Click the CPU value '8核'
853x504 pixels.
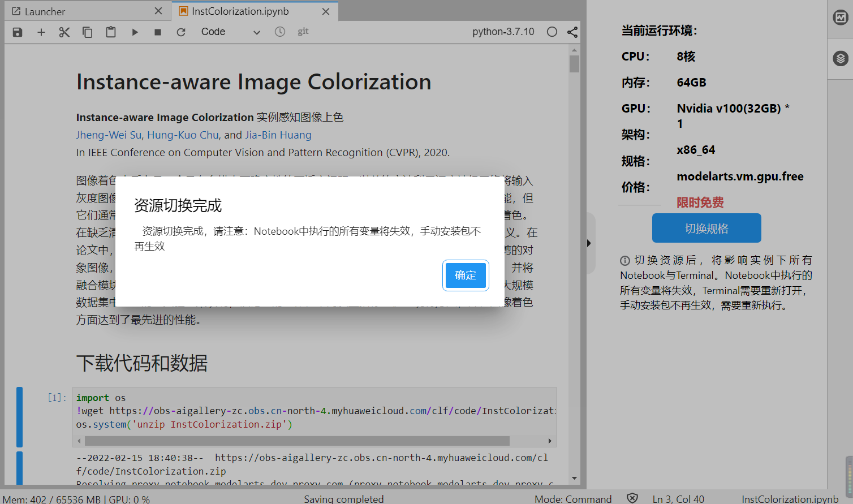(x=686, y=57)
